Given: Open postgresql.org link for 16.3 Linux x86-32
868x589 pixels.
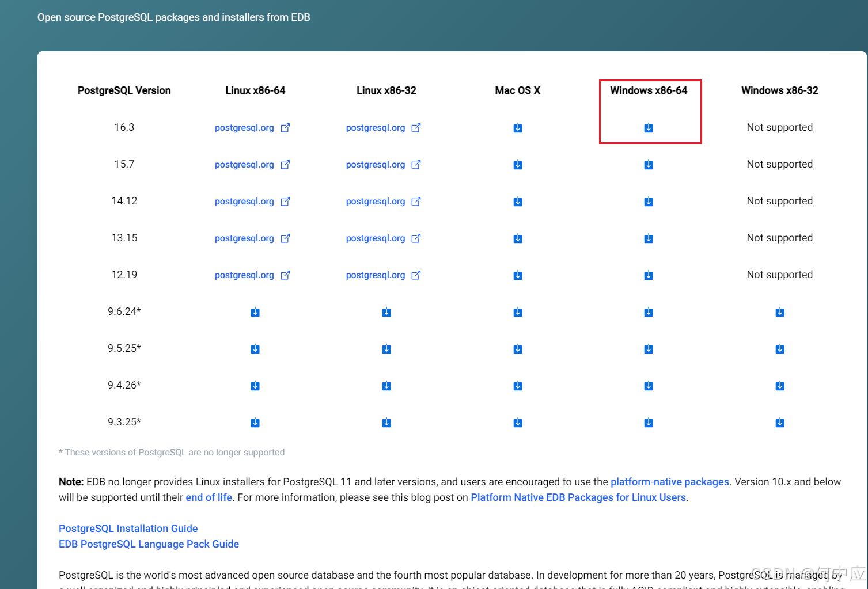Looking at the screenshot, I should (384, 128).
